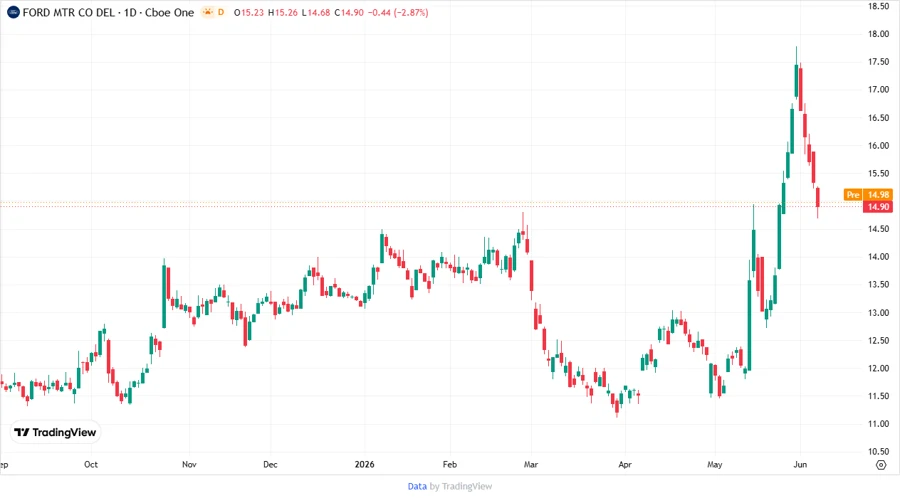This screenshot has height=498, width=900.
Task: Click the 11.00 price axis label
Action: 878,424
